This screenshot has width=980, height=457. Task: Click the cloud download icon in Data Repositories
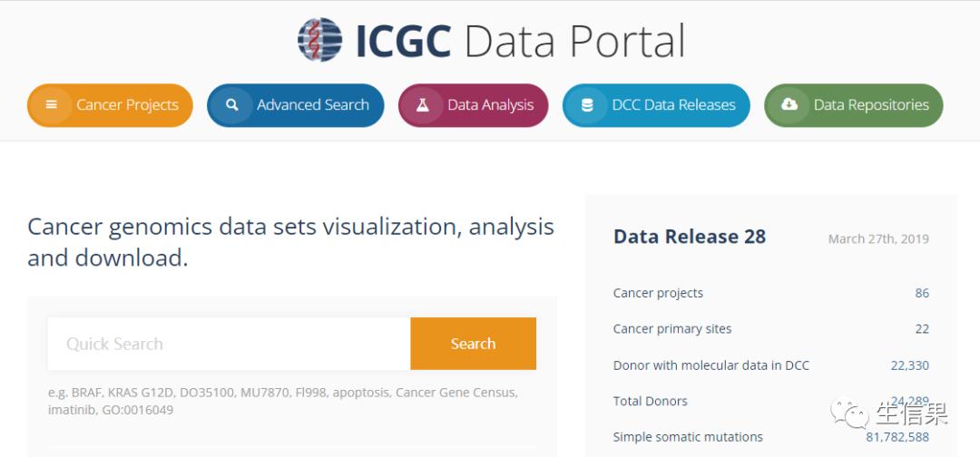[x=789, y=105]
